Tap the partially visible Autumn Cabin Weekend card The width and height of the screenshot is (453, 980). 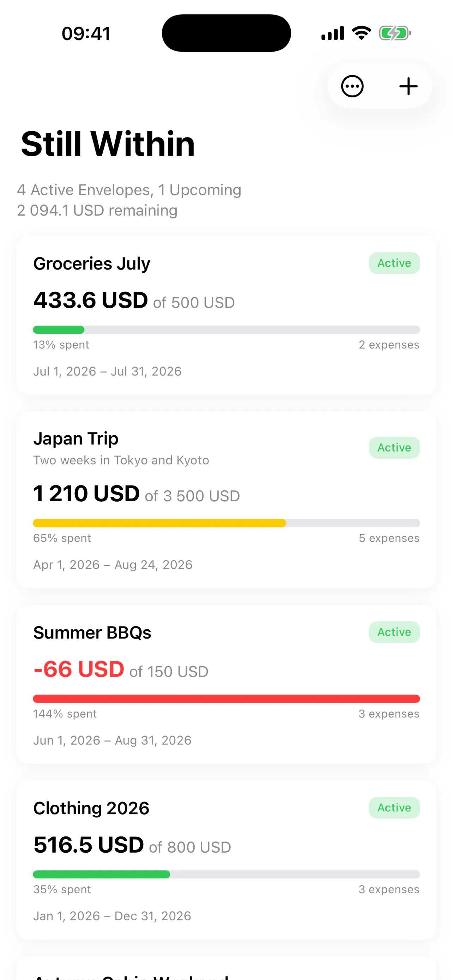[x=226, y=969]
